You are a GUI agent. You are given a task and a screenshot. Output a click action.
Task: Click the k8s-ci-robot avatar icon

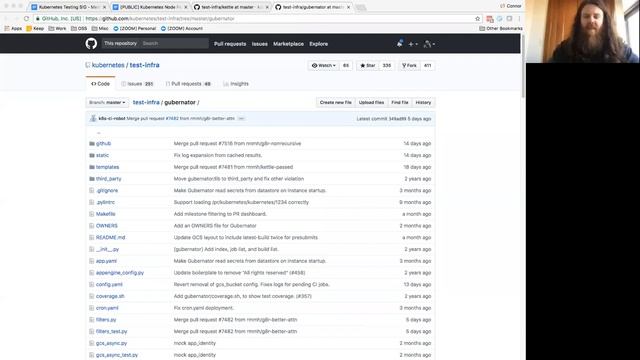pyautogui.click(x=93, y=118)
